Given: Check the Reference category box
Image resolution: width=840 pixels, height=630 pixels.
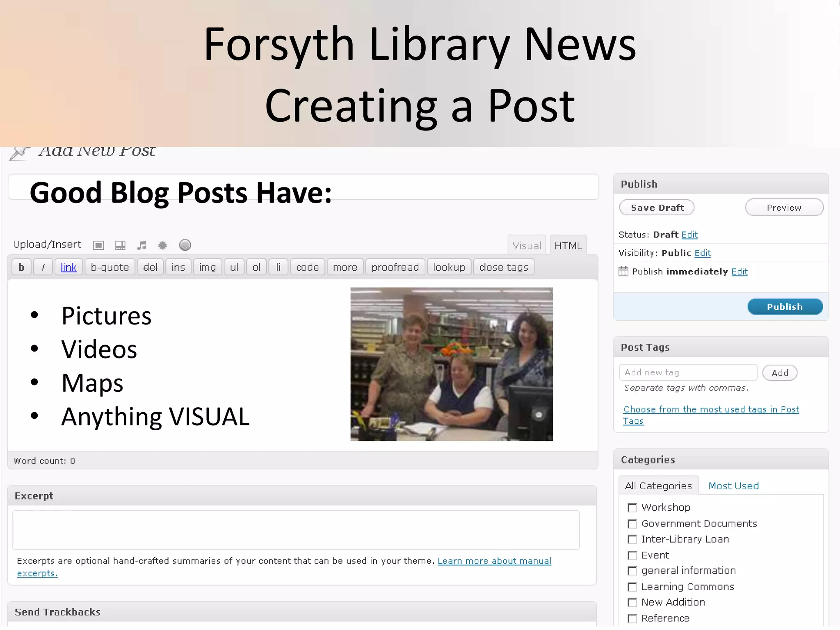Looking at the screenshot, I should [x=632, y=619].
